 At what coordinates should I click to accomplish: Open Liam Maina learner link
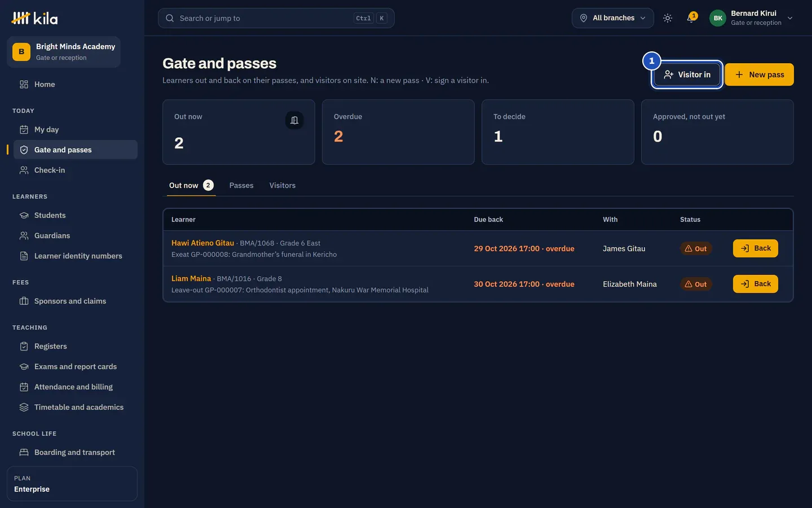click(191, 278)
